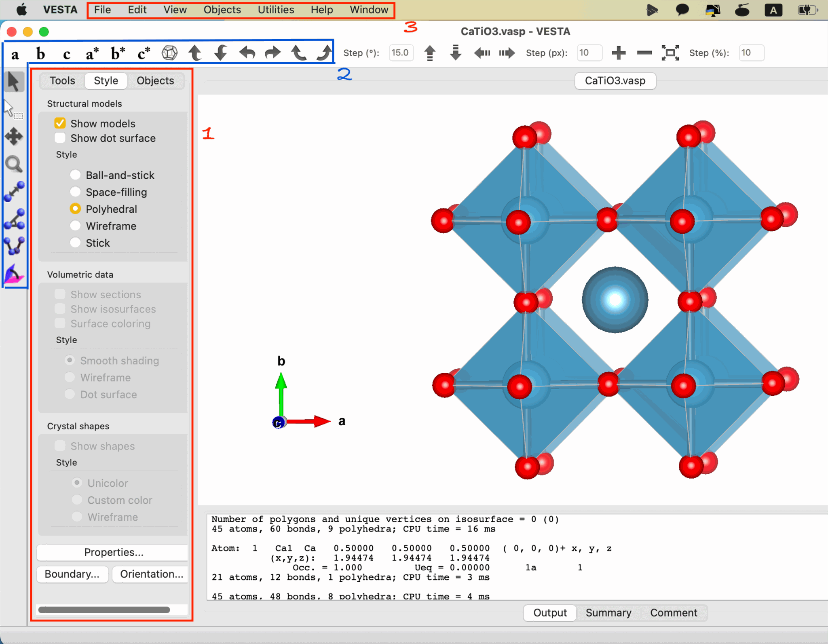Open the VESTA application menu

[60, 10]
